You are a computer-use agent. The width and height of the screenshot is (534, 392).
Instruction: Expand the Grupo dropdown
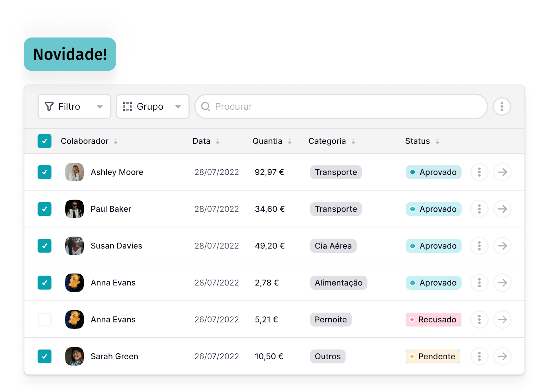[153, 106]
